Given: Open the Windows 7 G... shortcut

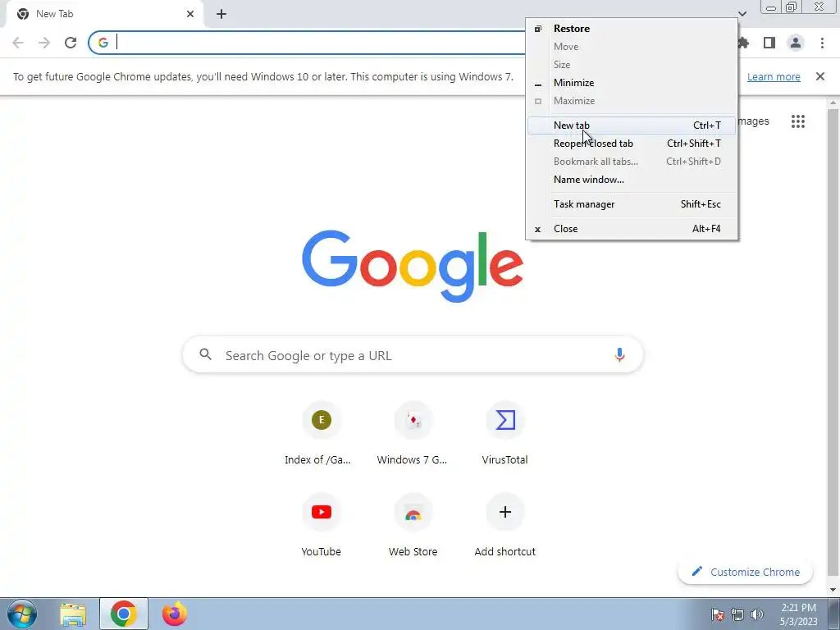Looking at the screenshot, I should 413,435.
